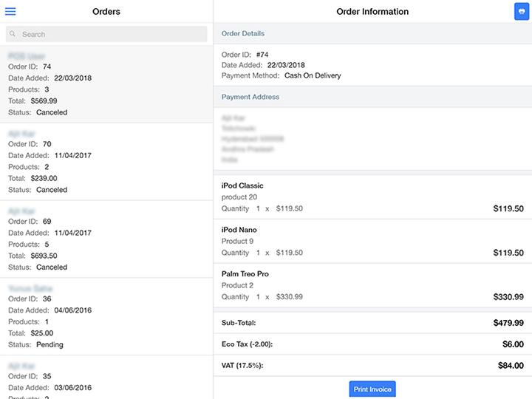Click the Cash On Delivery payment method
The image size is (532, 399).
pos(313,75)
